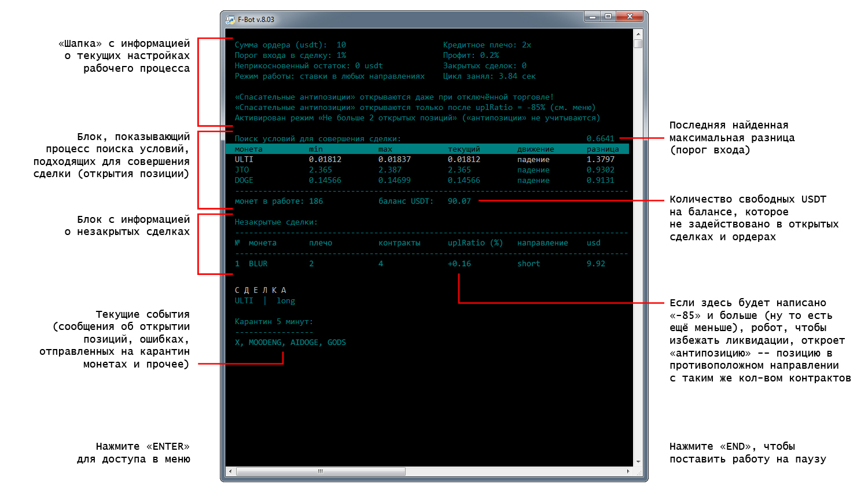Click the 'long' deal direction text
This screenshot has width=868, height=492.
tap(286, 301)
